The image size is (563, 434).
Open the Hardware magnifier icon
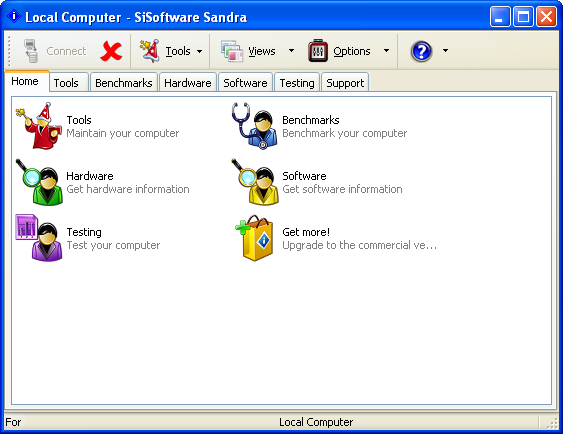(x=39, y=182)
